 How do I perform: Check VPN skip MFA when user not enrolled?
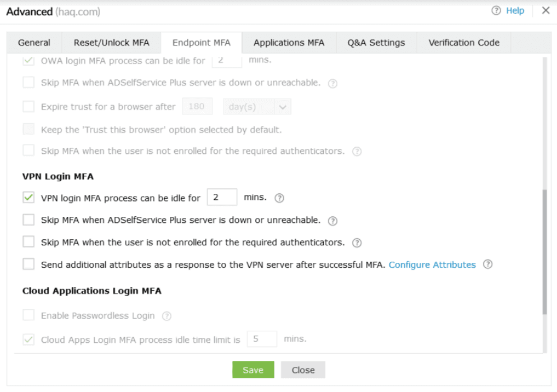[28, 242]
